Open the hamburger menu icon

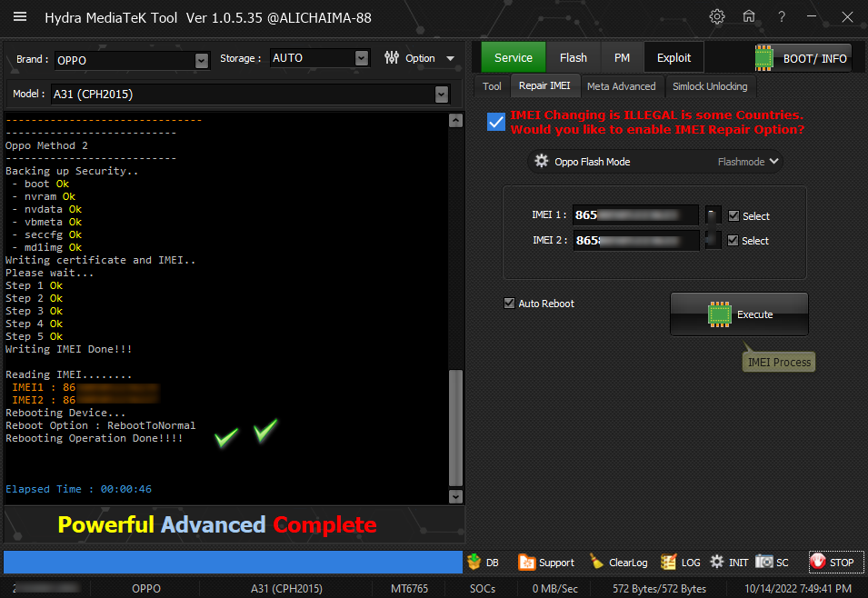point(20,16)
